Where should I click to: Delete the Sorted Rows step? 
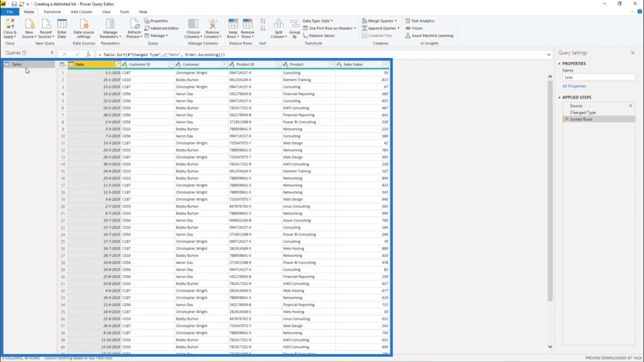(x=567, y=119)
